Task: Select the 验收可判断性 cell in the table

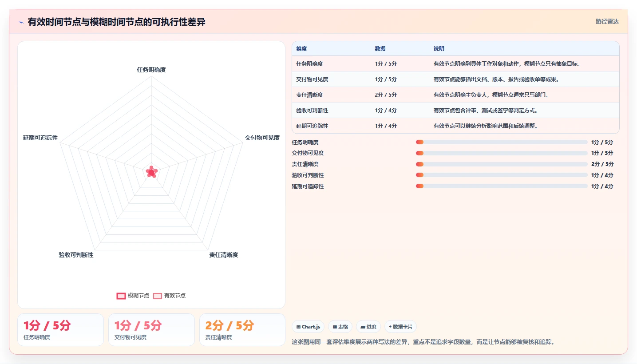Action: coord(312,111)
